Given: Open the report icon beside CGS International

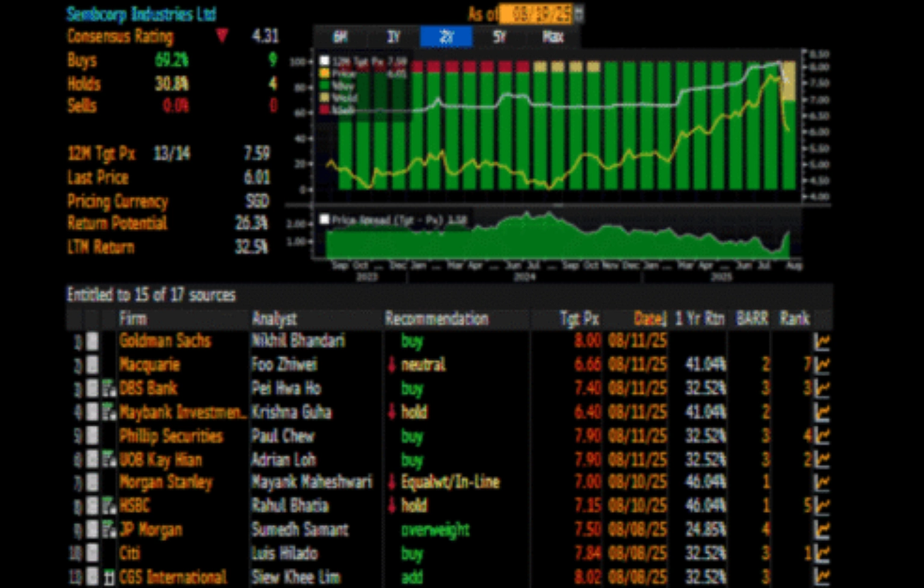Looking at the screenshot, I should point(109,577).
